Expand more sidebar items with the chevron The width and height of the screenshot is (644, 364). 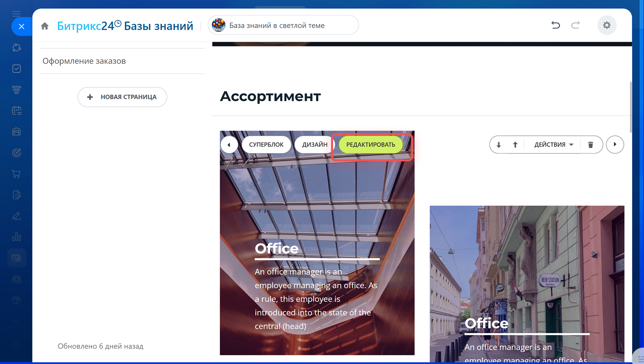[16, 321]
